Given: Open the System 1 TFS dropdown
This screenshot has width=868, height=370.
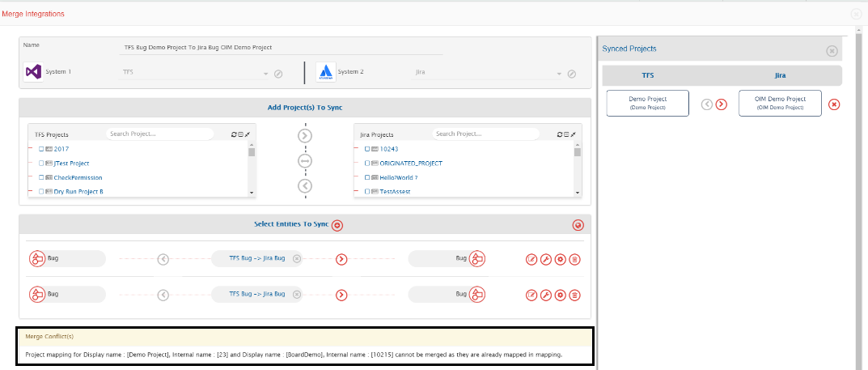Looking at the screenshot, I should pos(265,74).
